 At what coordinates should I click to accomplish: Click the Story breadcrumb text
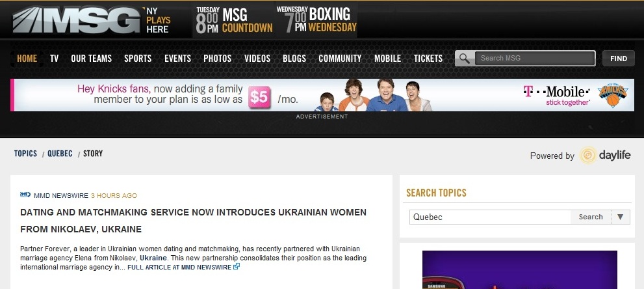tap(93, 154)
